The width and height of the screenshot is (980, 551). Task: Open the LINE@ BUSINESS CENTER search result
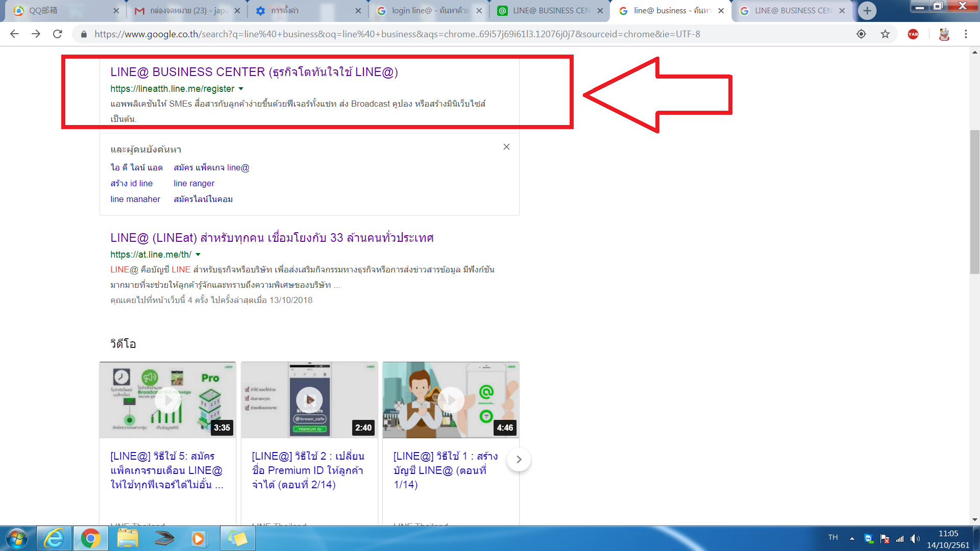pyautogui.click(x=254, y=72)
